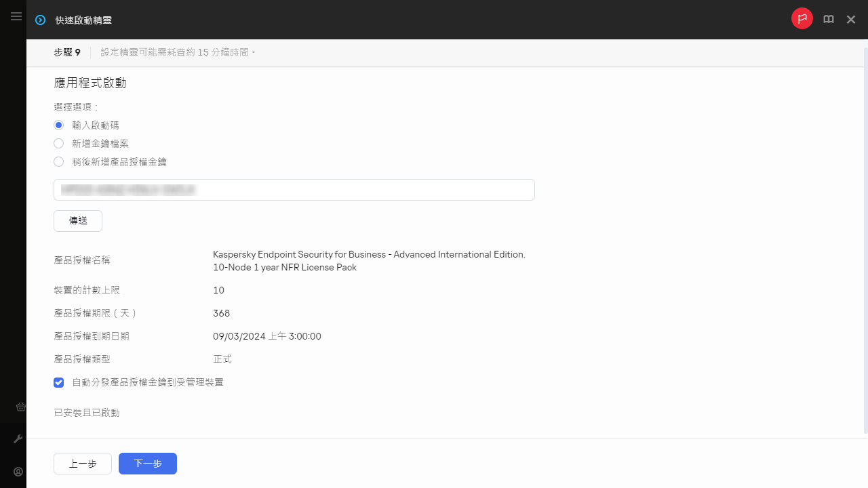Click the 步驟 9 step label
The image size is (868, 488).
click(67, 52)
